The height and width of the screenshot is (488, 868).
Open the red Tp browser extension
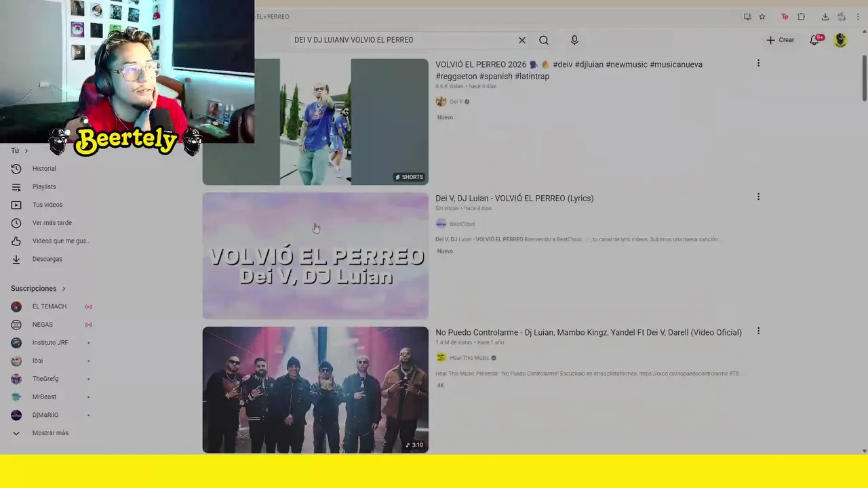[785, 17]
